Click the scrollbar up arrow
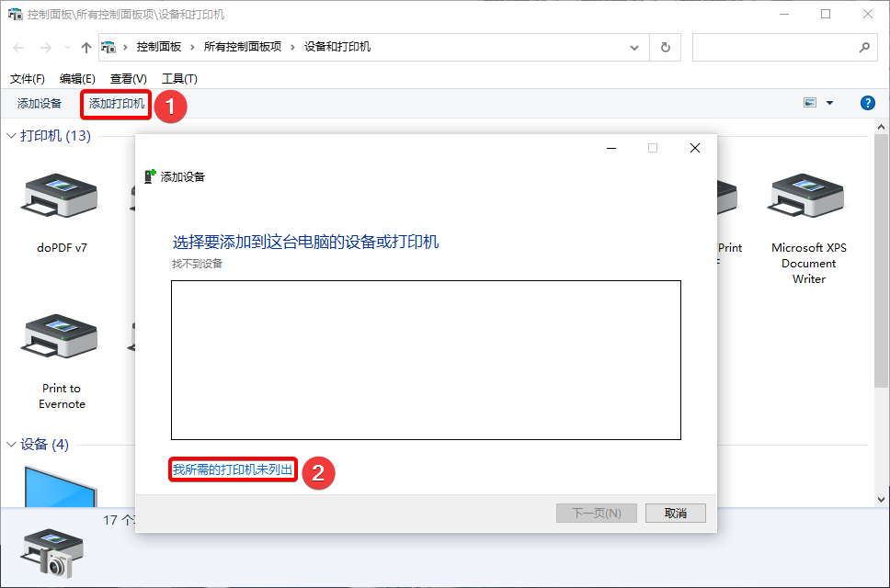 881,127
